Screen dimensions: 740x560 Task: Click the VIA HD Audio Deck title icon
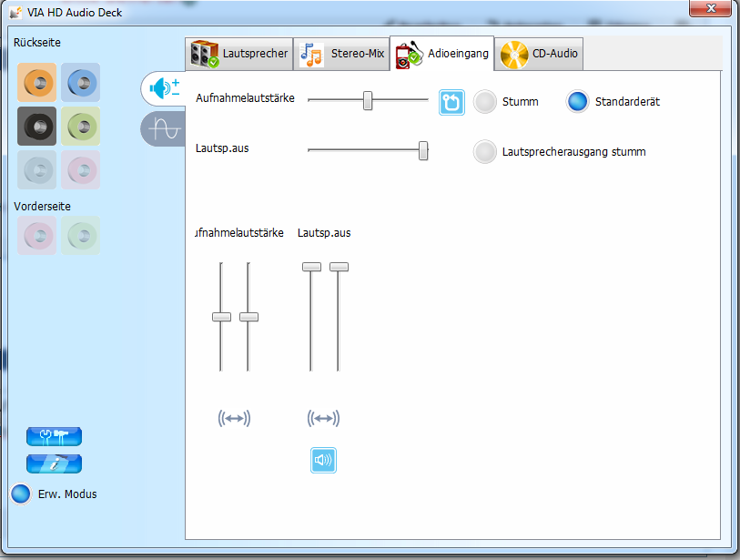coord(15,12)
